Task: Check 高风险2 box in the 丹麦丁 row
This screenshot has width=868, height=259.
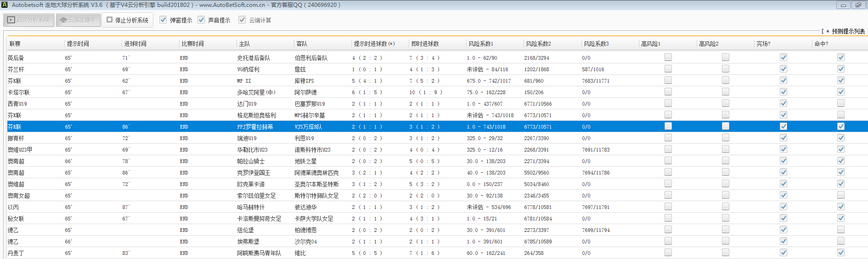Action: point(725,253)
